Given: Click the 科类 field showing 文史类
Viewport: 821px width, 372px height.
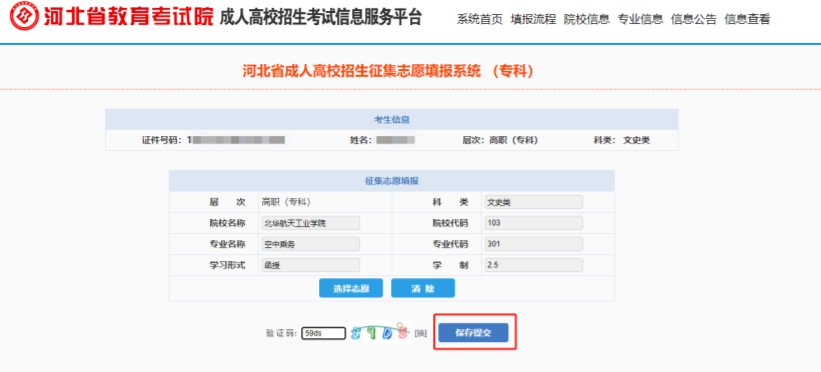Looking at the screenshot, I should (x=534, y=202).
